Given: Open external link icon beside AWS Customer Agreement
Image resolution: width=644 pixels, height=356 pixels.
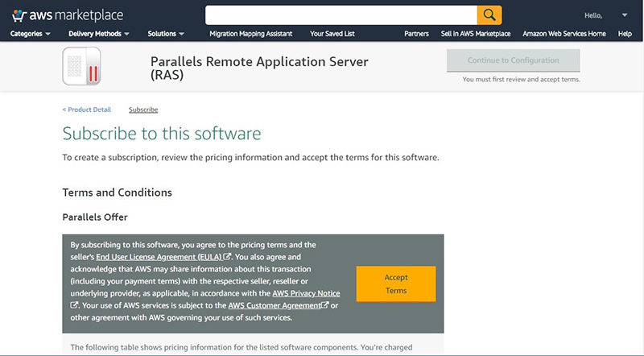Looking at the screenshot, I should [x=325, y=305].
